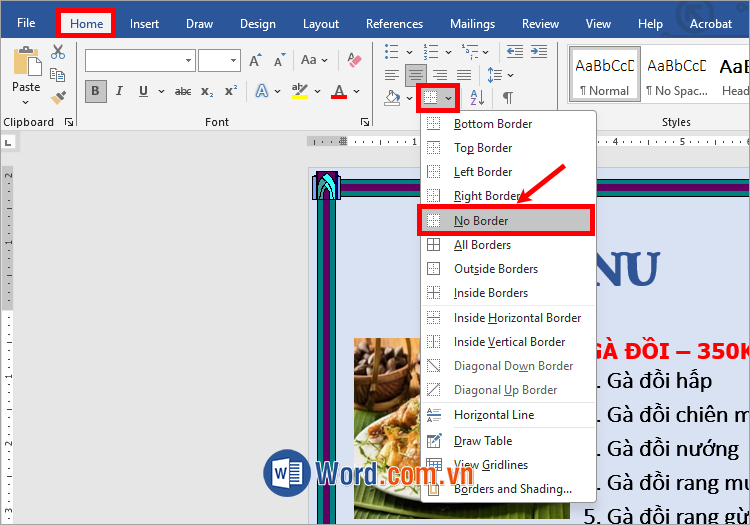Click the Text Effects icon
The image size is (750, 525).
click(x=262, y=92)
